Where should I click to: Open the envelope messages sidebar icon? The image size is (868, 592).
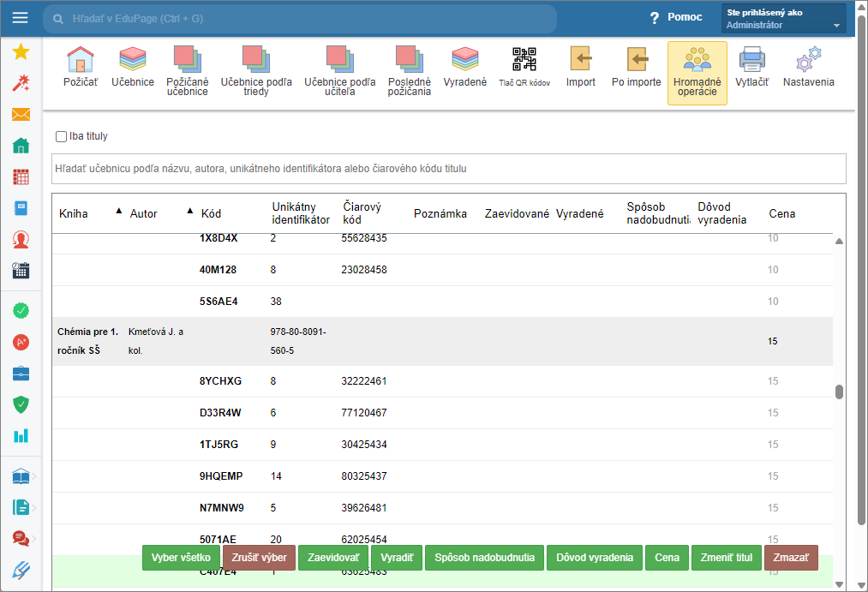coord(21,115)
